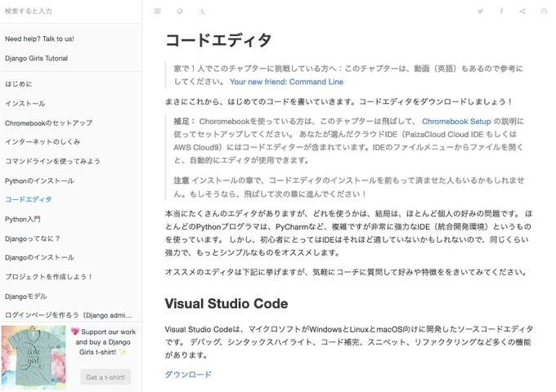Open the GitHub icon in top toolbar

[x=544, y=11]
